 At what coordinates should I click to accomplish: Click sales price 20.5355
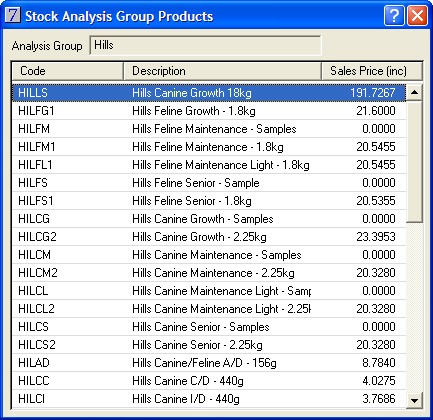376,201
